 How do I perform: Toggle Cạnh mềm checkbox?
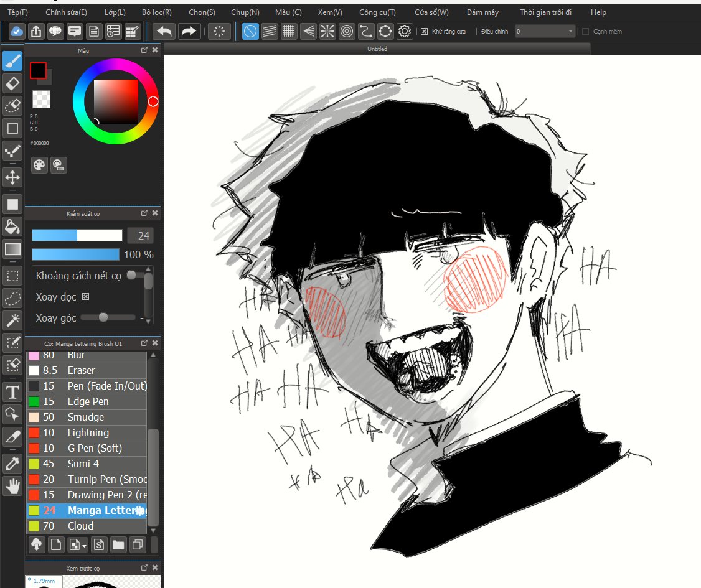point(585,31)
